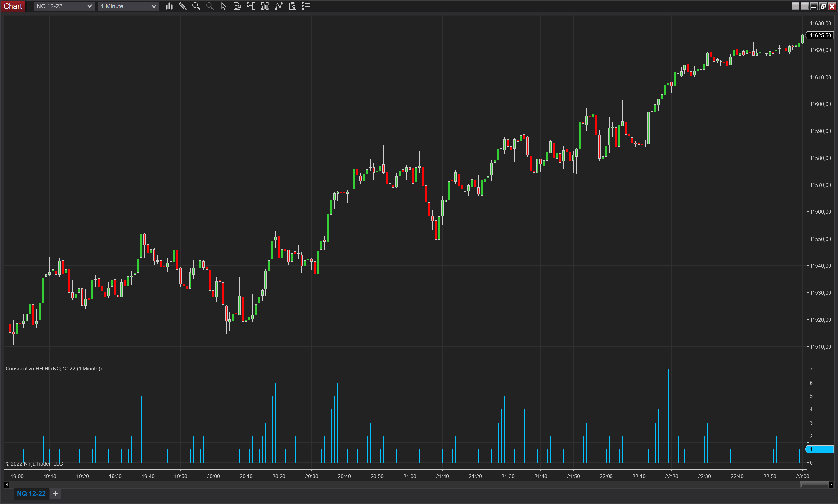838x504 pixels.
Task: Click the indicator value marker showing 1
Action: pos(820,449)
